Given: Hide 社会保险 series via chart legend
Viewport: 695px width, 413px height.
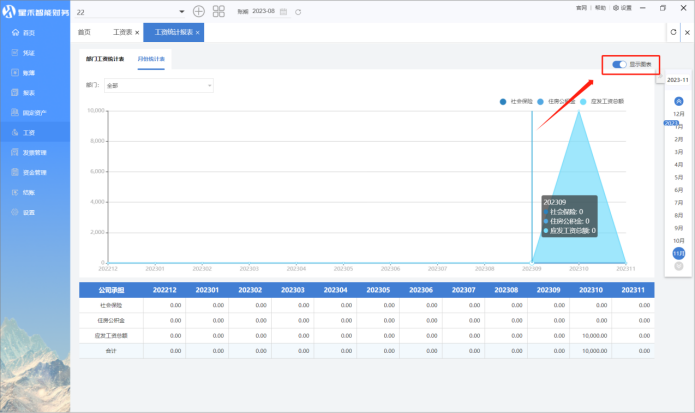Looking at the screenshot, I should point(514,101).
